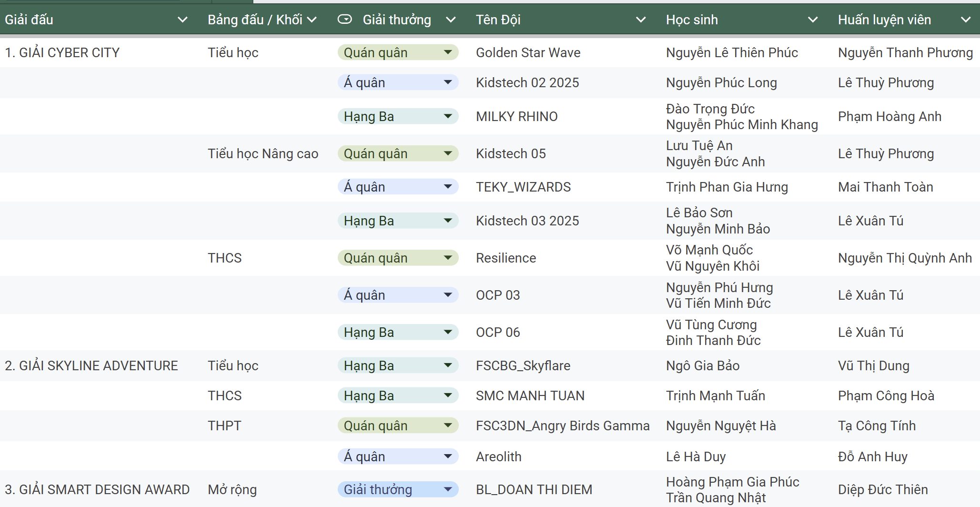Open the Tên Đội column filter chevron
This screenshot has height=507, width=980.
pyautogui.click(x=641, y=20)
